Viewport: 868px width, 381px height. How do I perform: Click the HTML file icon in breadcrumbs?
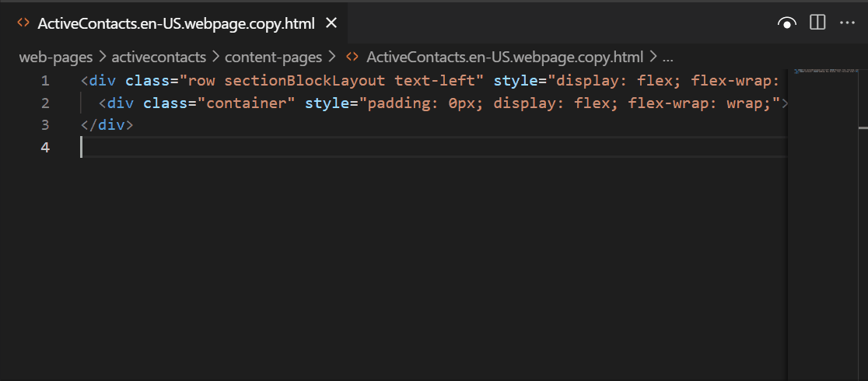click(x=352, y=57)
